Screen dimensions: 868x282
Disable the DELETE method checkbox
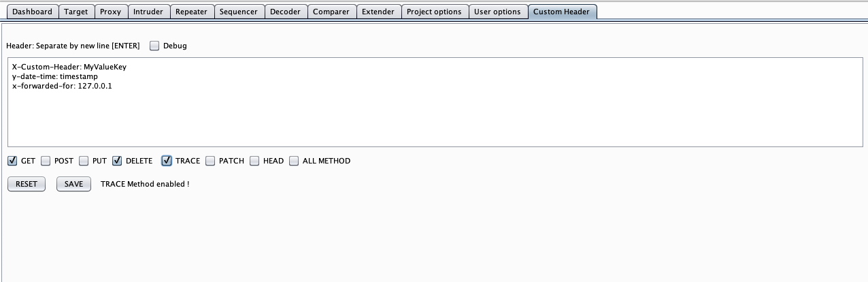[117, 161]
